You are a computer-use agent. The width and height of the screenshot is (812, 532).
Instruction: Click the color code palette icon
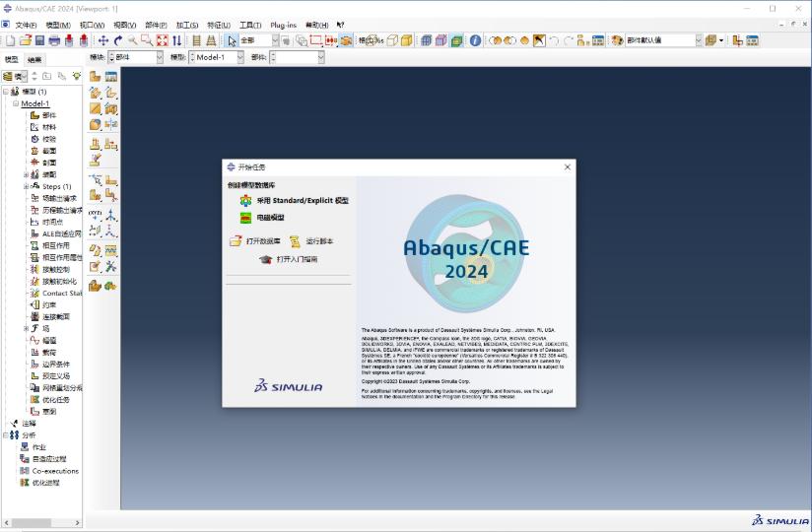pos(616,40)
